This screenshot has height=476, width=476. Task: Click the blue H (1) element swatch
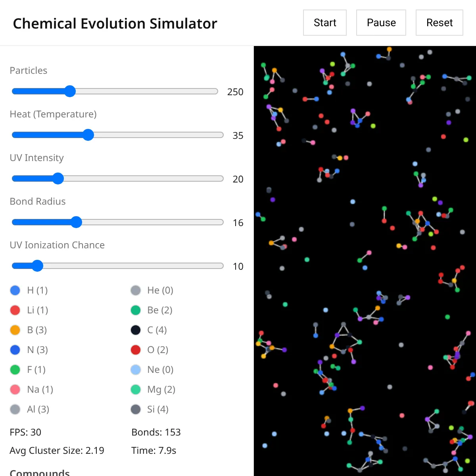tap(15, 290)
